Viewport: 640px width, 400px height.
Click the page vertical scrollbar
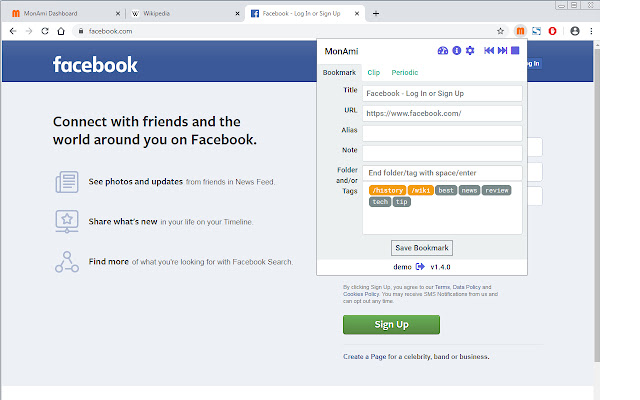pos(597,204)
